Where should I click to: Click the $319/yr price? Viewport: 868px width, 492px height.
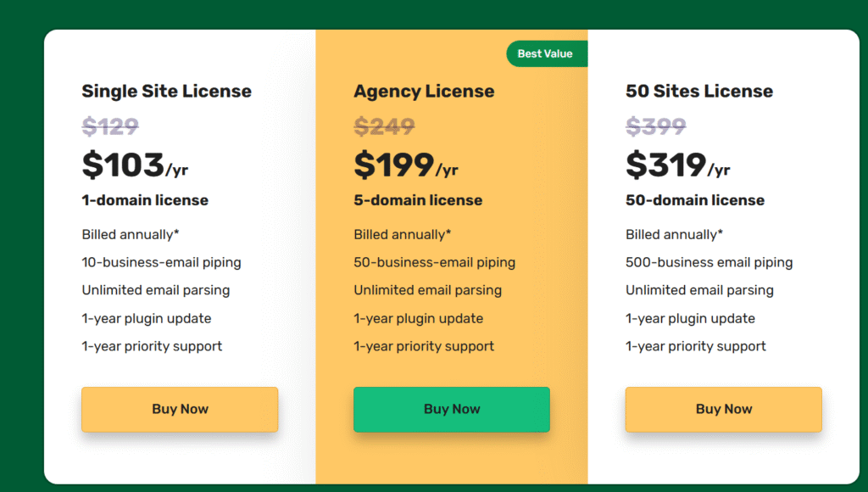pyautogui.click(x=677, y=165)
